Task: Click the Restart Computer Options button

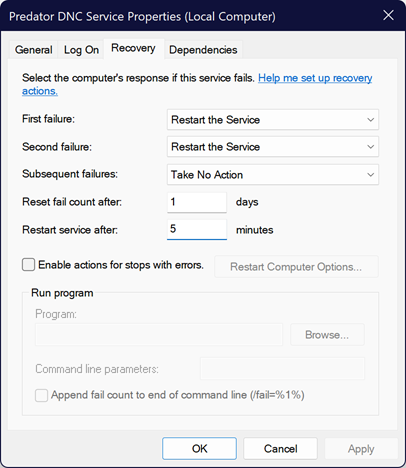Action: [x=296, y=267]
